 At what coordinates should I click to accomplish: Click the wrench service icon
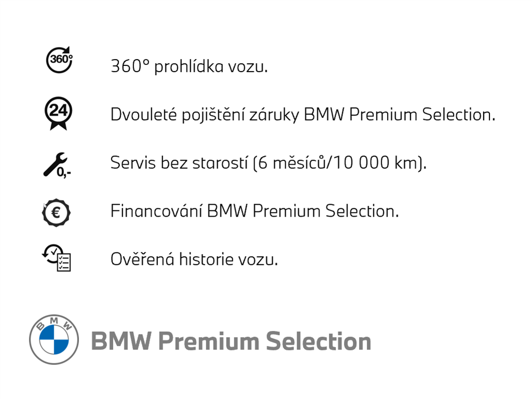(x=54, y=163)
